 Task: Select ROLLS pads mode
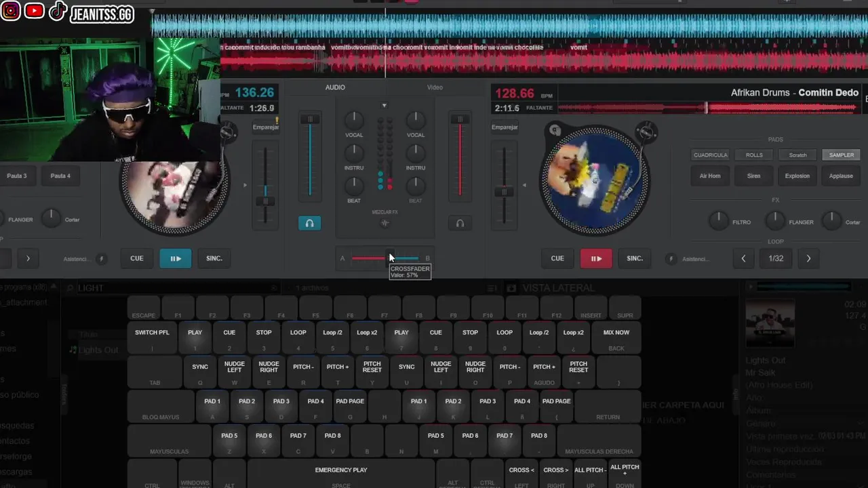pyautogui.click(x=754, y=155)
